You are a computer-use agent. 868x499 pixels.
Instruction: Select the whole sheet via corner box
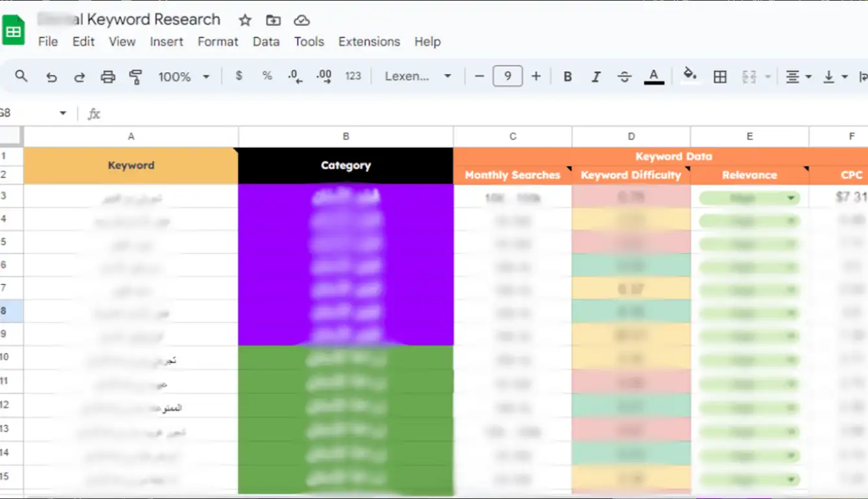coord(12,136)
